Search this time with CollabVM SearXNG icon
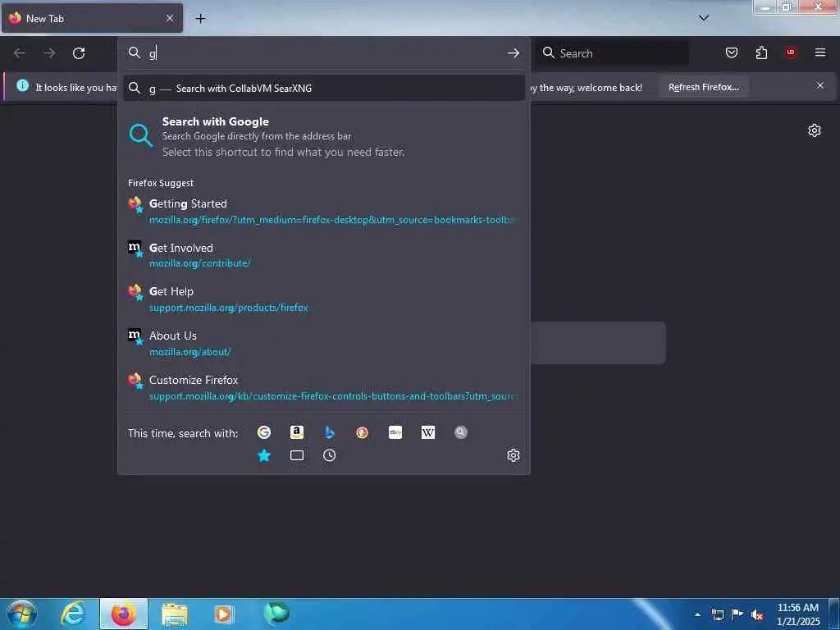Viewport: 840px width, 630px height. point(461,432)
